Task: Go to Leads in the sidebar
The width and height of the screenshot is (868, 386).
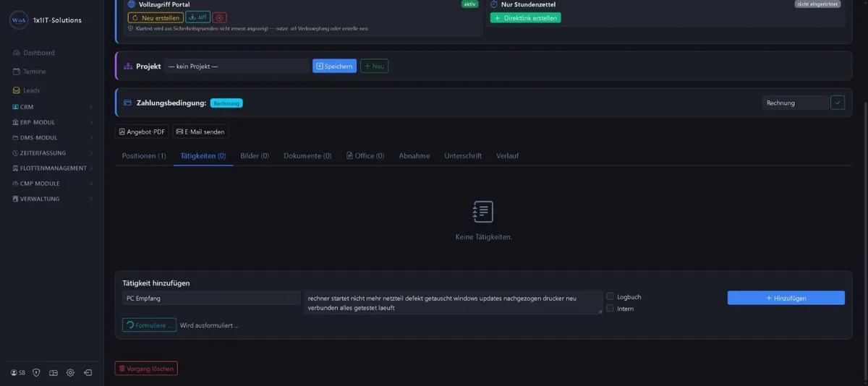Action: pos(26,90)
